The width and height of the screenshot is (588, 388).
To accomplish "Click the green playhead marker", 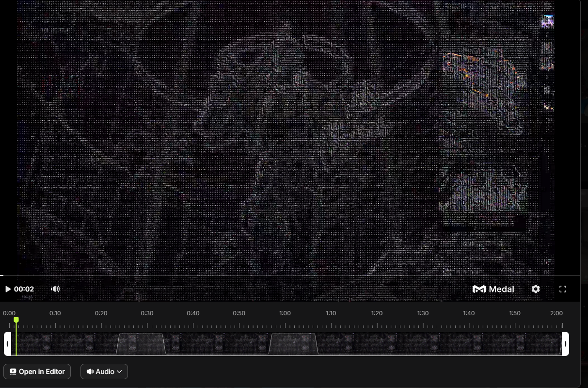I will click(x=16, y=321).
